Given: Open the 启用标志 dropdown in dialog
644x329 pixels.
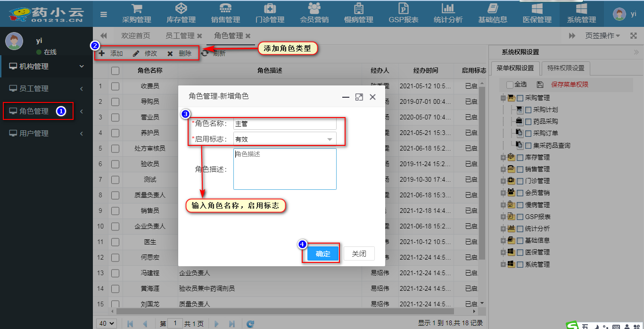Looking at the screenshot, I should click(x=330, y=139).
